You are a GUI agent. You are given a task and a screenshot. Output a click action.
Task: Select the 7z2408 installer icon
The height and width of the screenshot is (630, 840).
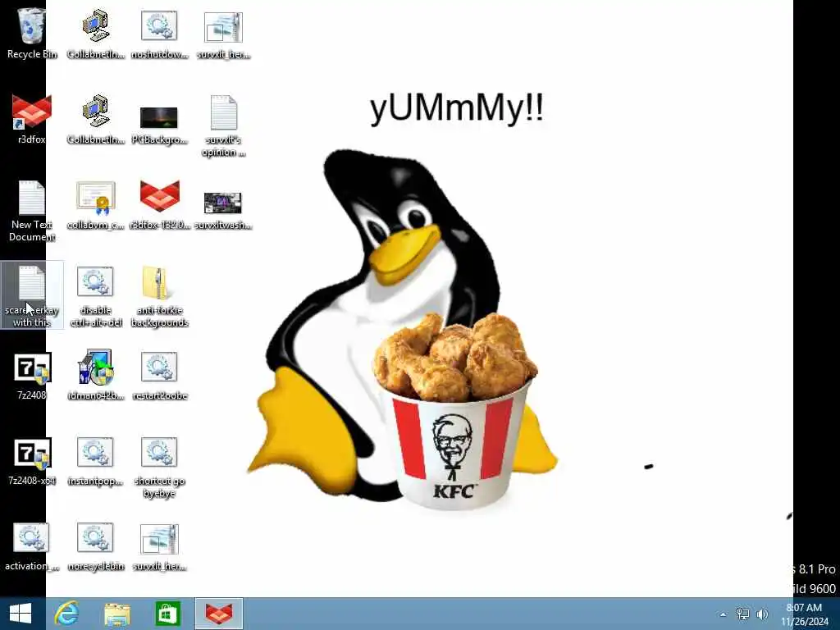(32, 375)
